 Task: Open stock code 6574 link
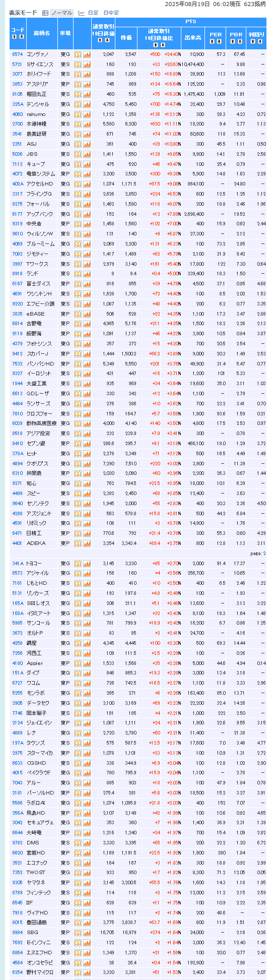18,54
